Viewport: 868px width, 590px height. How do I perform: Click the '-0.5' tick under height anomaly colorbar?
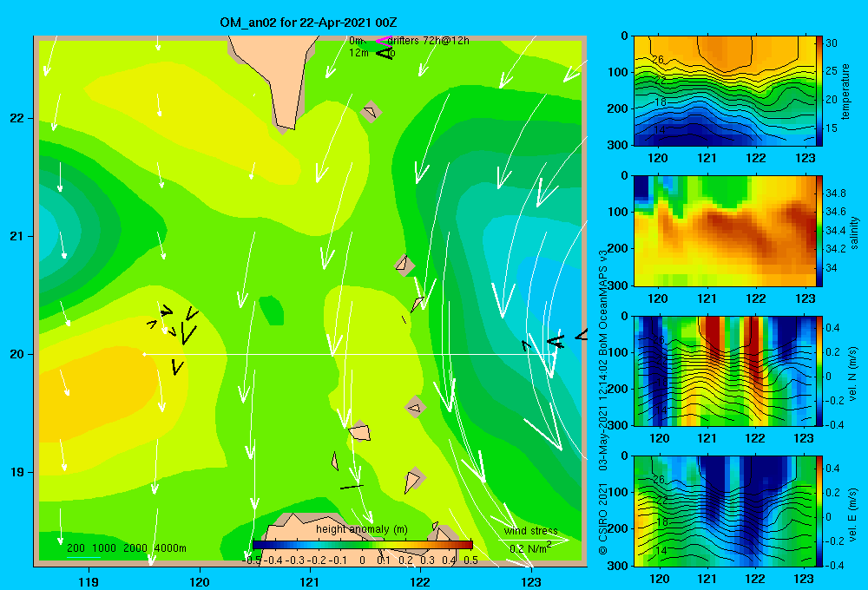253,560
